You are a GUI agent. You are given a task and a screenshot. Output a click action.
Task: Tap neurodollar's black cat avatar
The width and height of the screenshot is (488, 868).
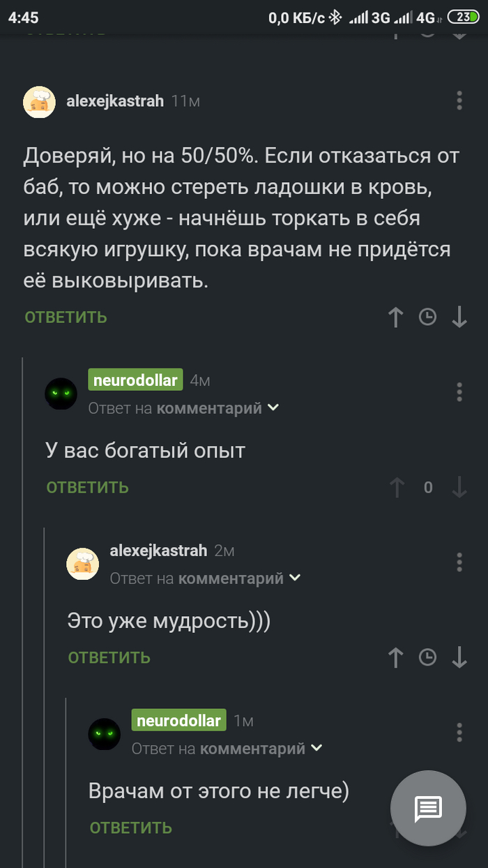(x=61, y=392)
